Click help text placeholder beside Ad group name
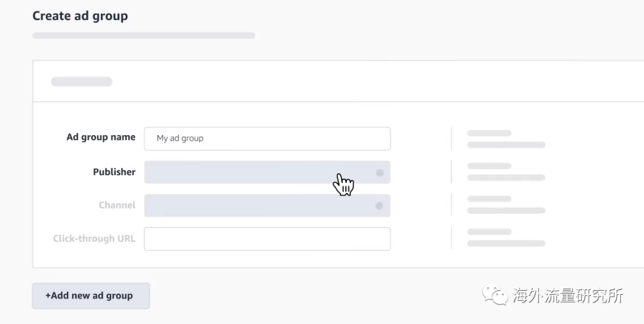The height and width of the screenshot is (324, 644). pyautogui.click(x=506, y=139)
